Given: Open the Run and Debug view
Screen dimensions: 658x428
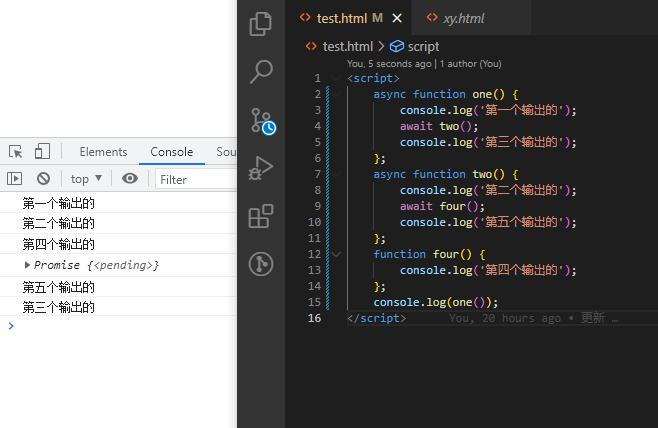Looking at the screenshot, I should [261, 168].
